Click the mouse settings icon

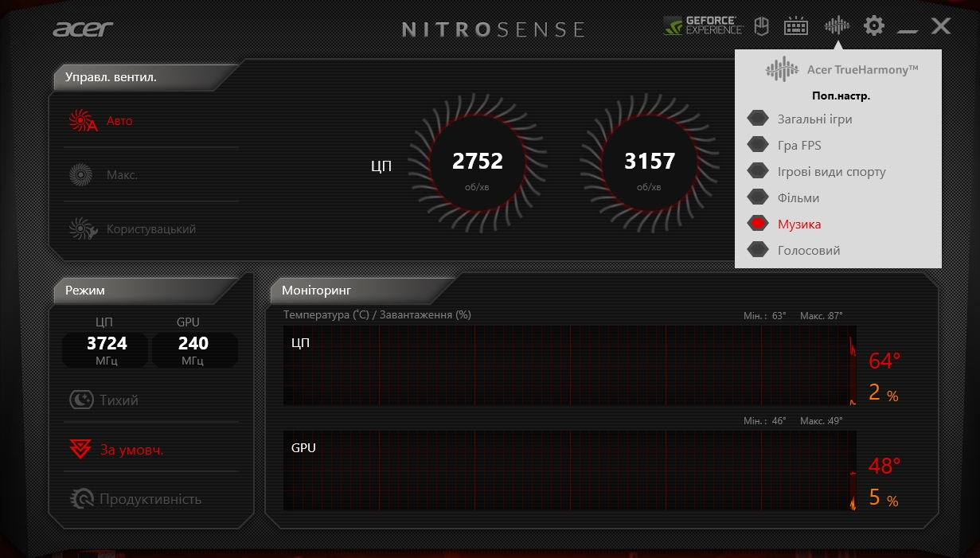[x=761, y=26]
